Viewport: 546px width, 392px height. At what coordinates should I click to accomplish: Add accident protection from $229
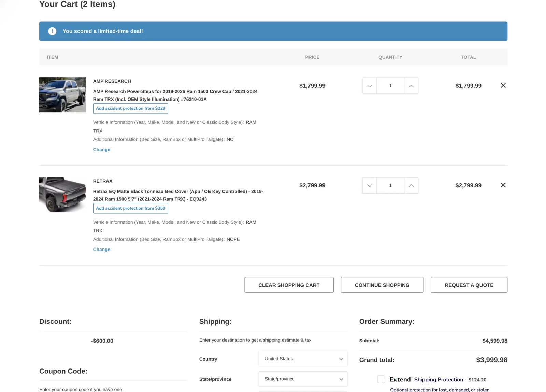pyautogui.click(x=130, y=108)
